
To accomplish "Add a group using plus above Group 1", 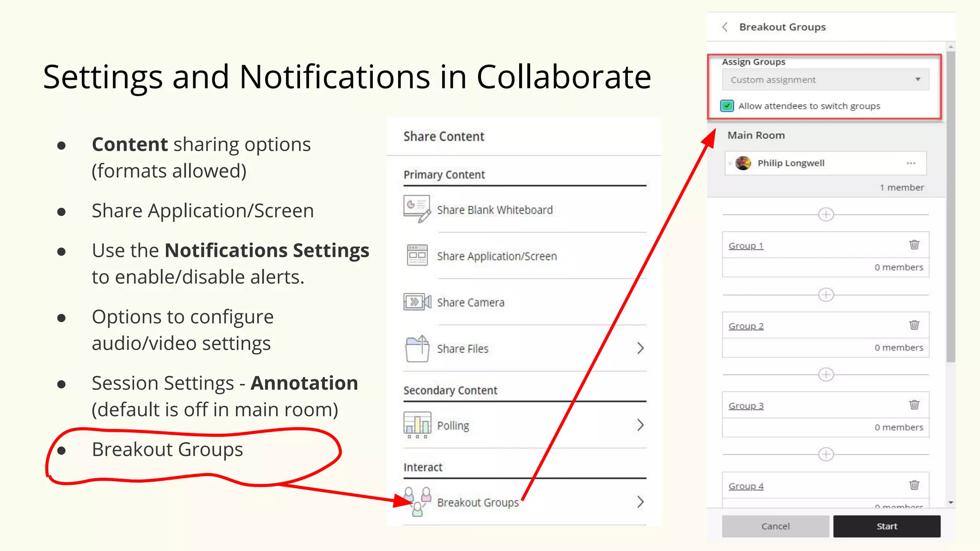I will point(826,214).
